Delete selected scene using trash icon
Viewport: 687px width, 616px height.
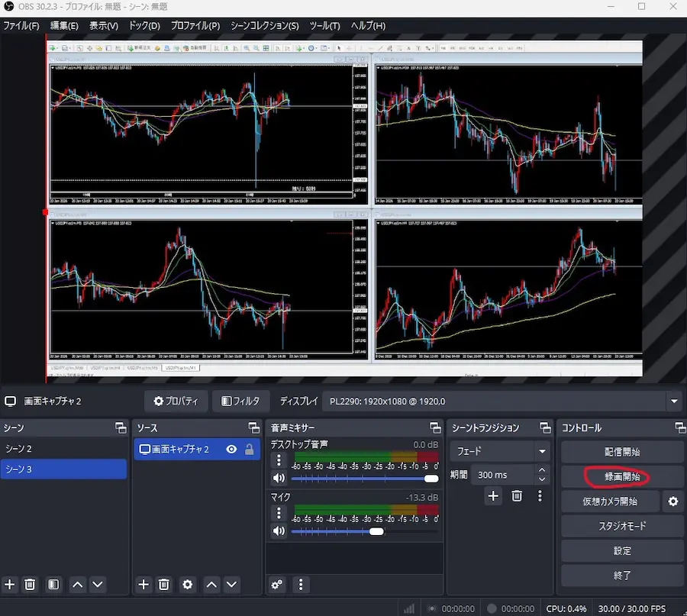pyautogui.click(x=31, y=585)
